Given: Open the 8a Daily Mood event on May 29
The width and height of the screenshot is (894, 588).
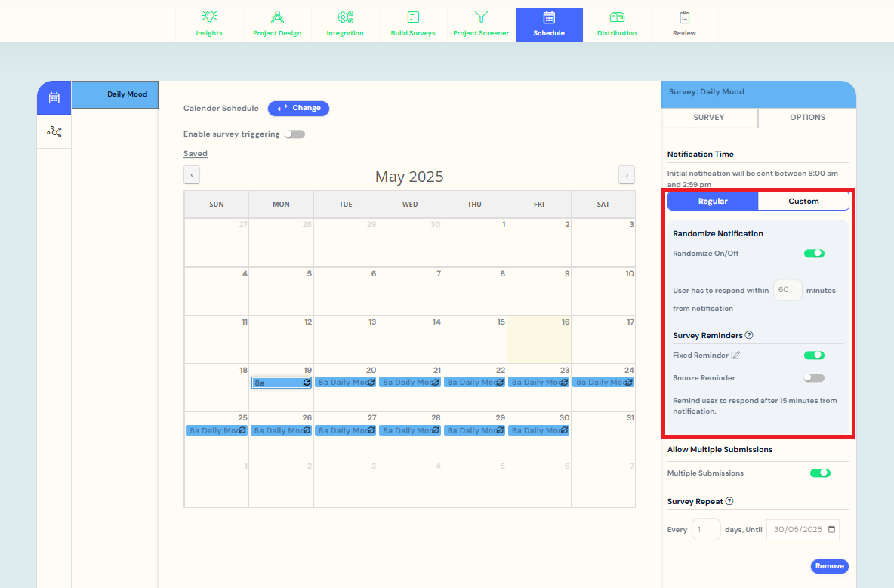Looking at the screenshot, I should [x=474, y=430].
